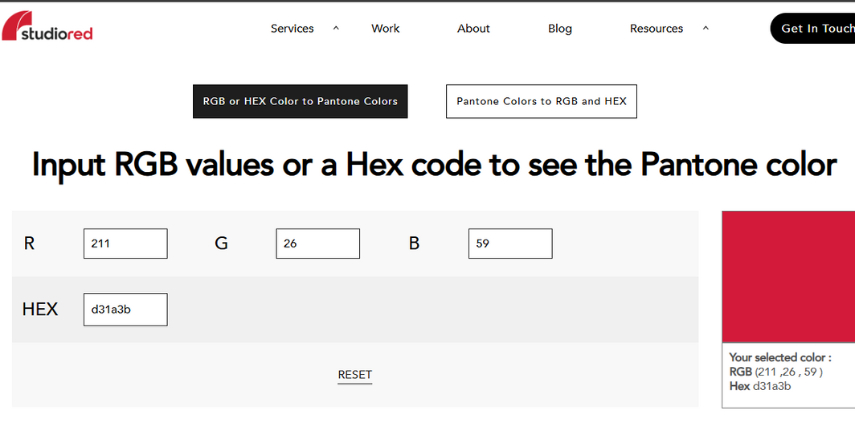Expand the chevron beside Resources
This screenshot has height=425, width=855.
706,29
